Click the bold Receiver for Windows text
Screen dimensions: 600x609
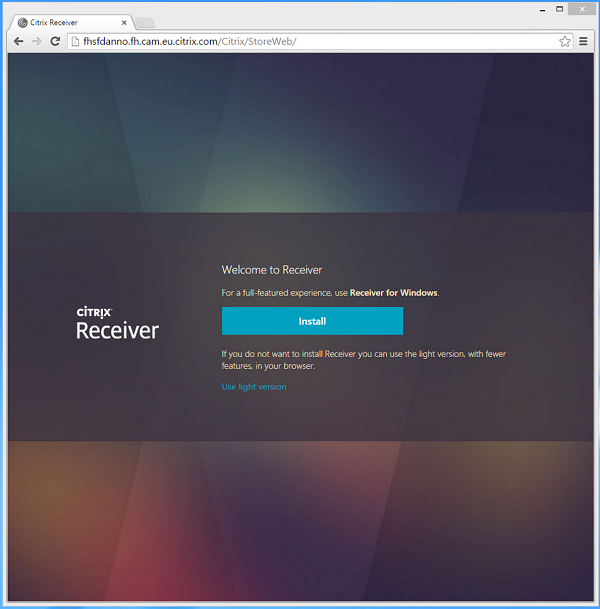[393, 293]
